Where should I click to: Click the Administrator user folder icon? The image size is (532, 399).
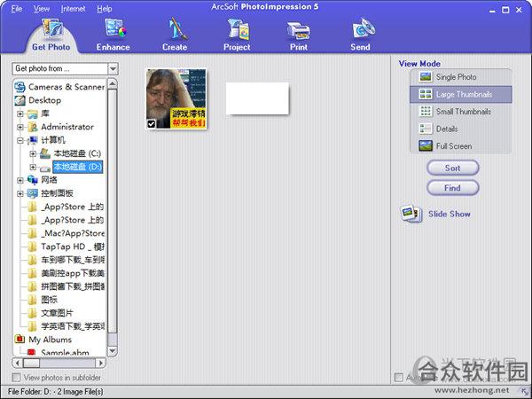[33, 127]
